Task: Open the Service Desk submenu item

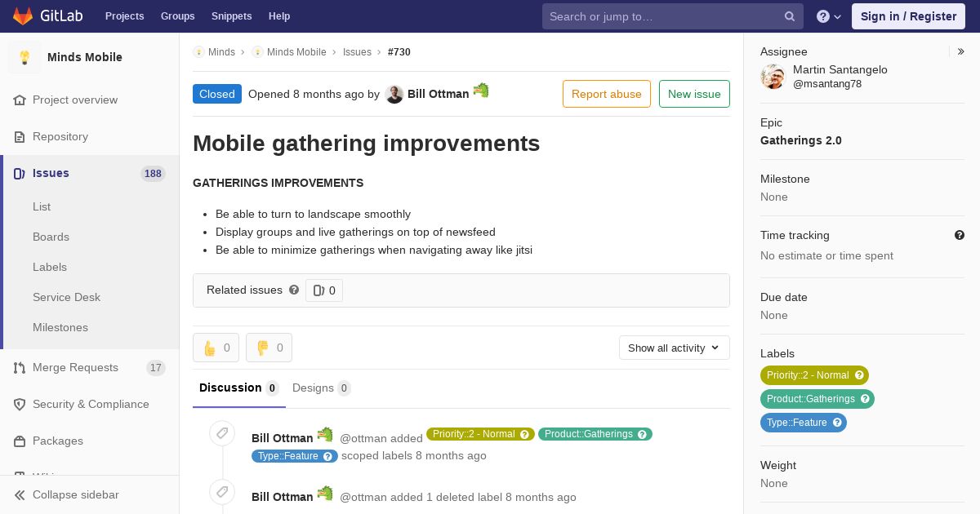Action: (66, 297)
